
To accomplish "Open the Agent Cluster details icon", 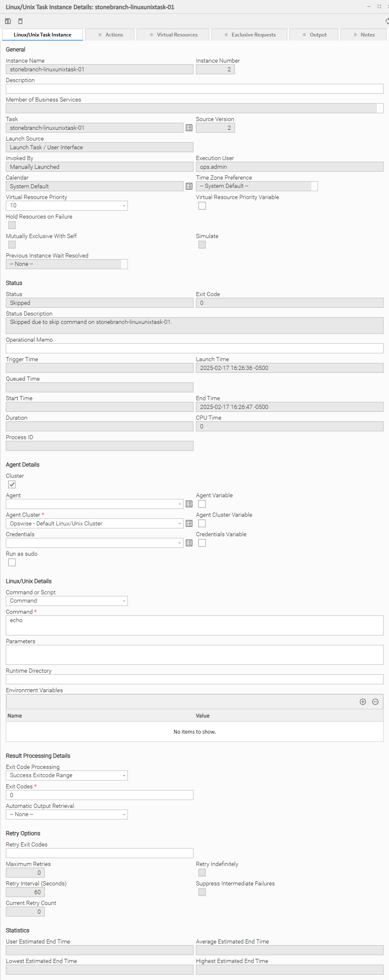I will [x=189, y=524].
